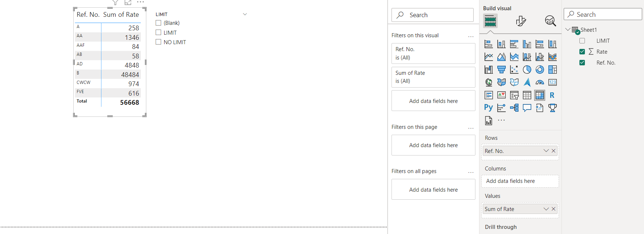This screenshot has height=234, width=644.
Task: Add the Metrics trophy visual
Action: tap(552, 108)
